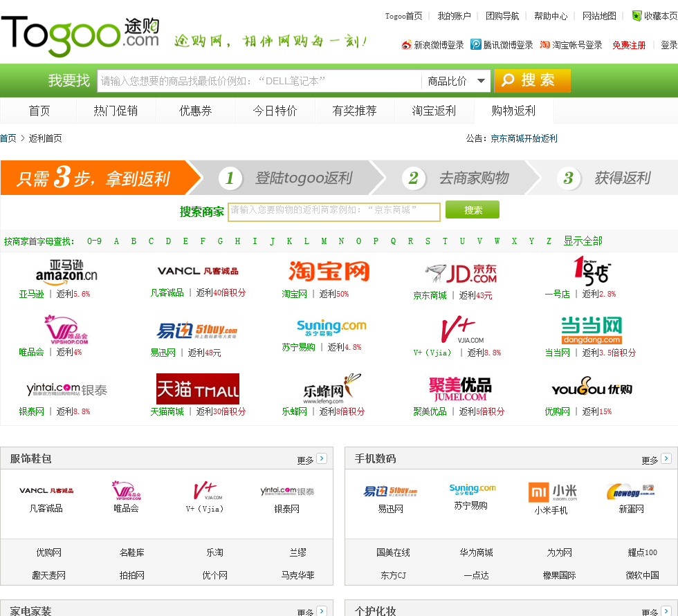Open the newegg 新蛋 logo in 手机数码
The height and width of the screenshot is (616, 678).
631,491
